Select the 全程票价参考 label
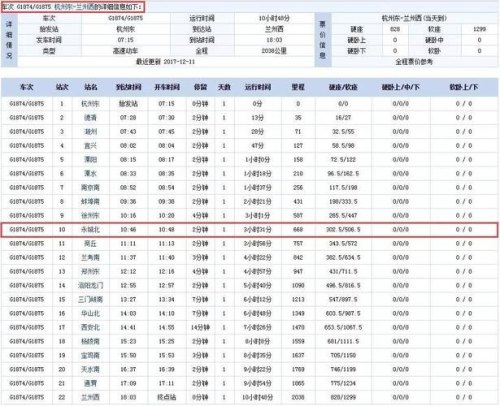500x406 pixels. click(x=414, y=62)
